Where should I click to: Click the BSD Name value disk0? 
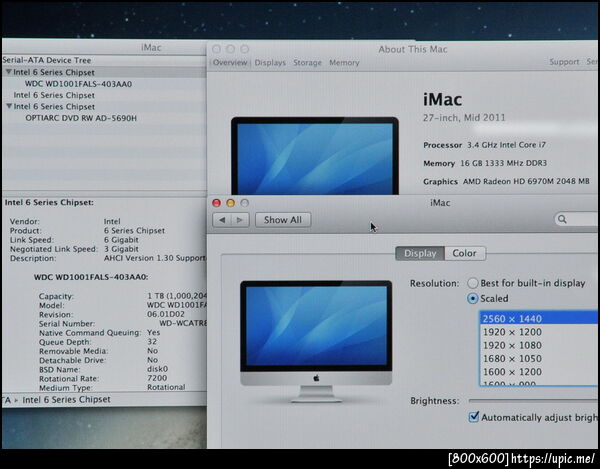point(158,369)
